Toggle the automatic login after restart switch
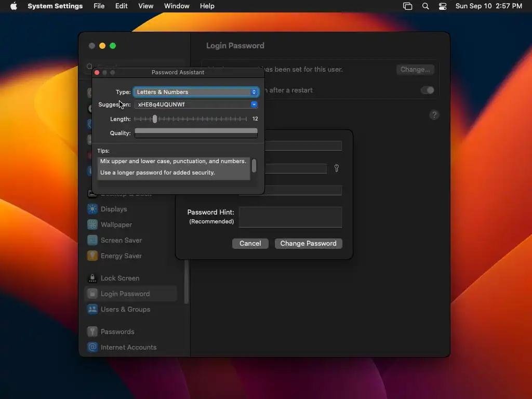Screen dimensions: 532x399 [x=427, y=90]
